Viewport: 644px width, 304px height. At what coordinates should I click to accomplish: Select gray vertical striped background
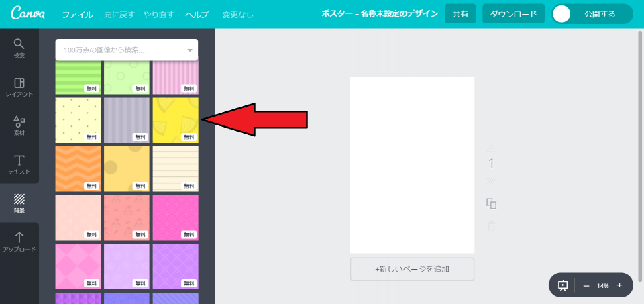click(127, 120)
